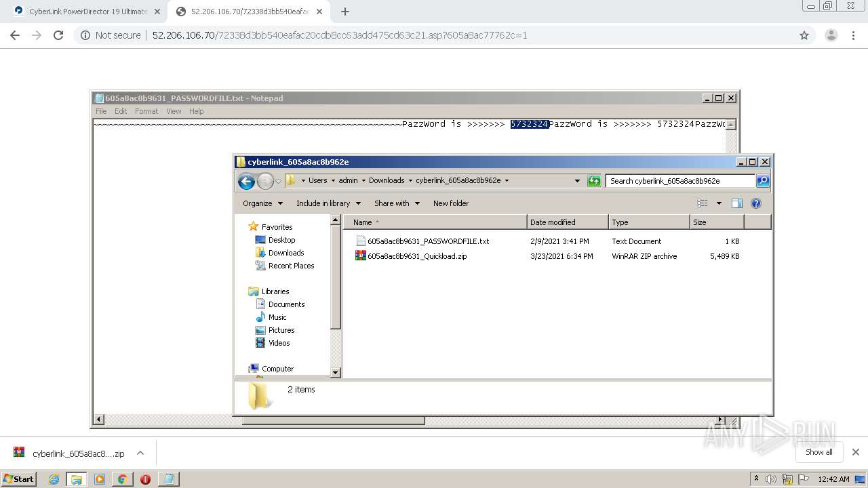Open the Windows Start menu
The height and width of the screenshot is (488, 868).
click(x=19, y=479)
